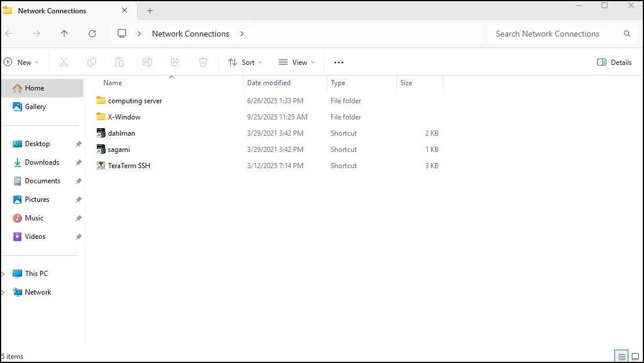Open the View dropdown menu
The image size is (644, 363).
[x=296, y=62]
